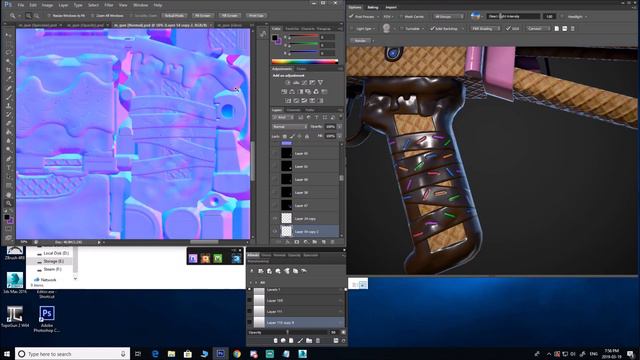Open Network in File Explorer sidebar
Screen dimensions: 640x360
48,280
